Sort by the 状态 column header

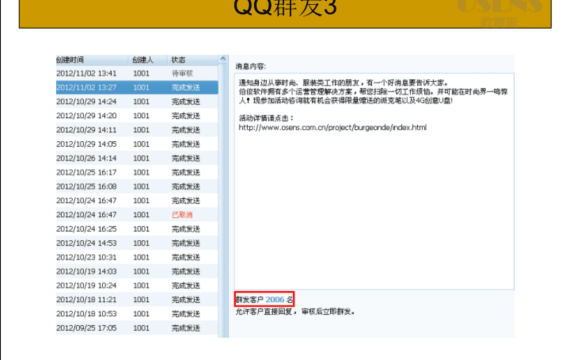click(x=193, y=60)
